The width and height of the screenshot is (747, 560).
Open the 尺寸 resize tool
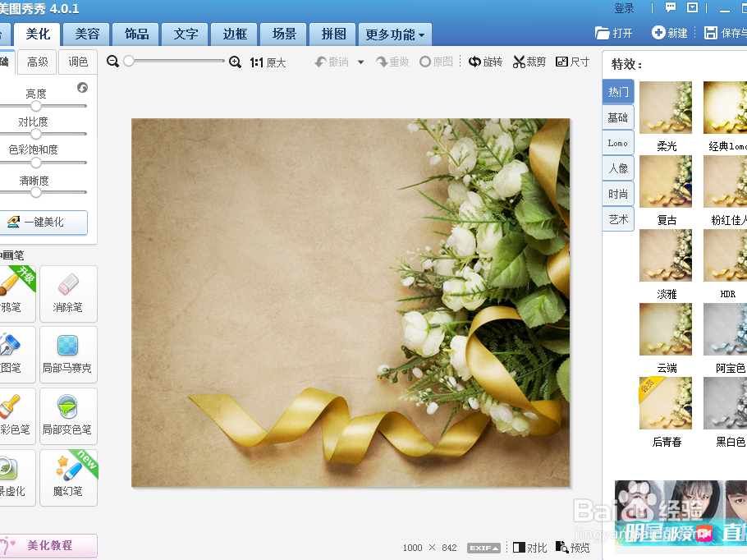click(572, 61)
